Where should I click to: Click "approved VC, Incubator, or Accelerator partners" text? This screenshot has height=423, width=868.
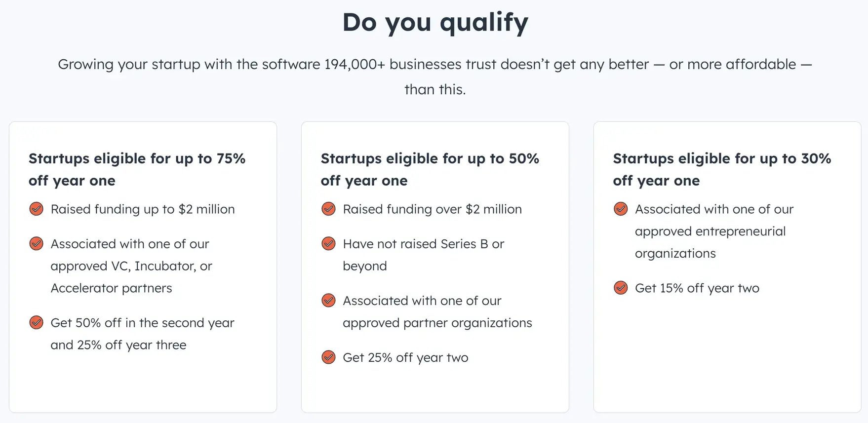tap(131, 266)
